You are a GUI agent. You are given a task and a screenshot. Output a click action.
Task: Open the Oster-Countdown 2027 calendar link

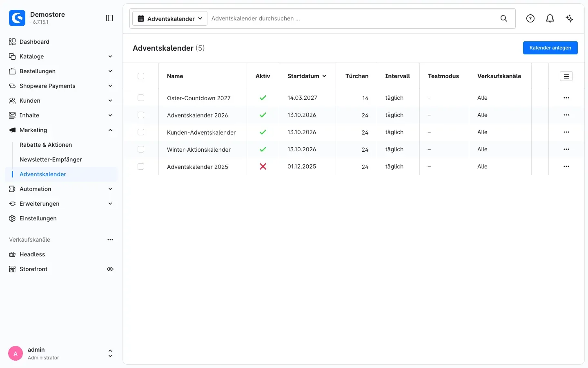pyautogui.click(x=199, y=98)
